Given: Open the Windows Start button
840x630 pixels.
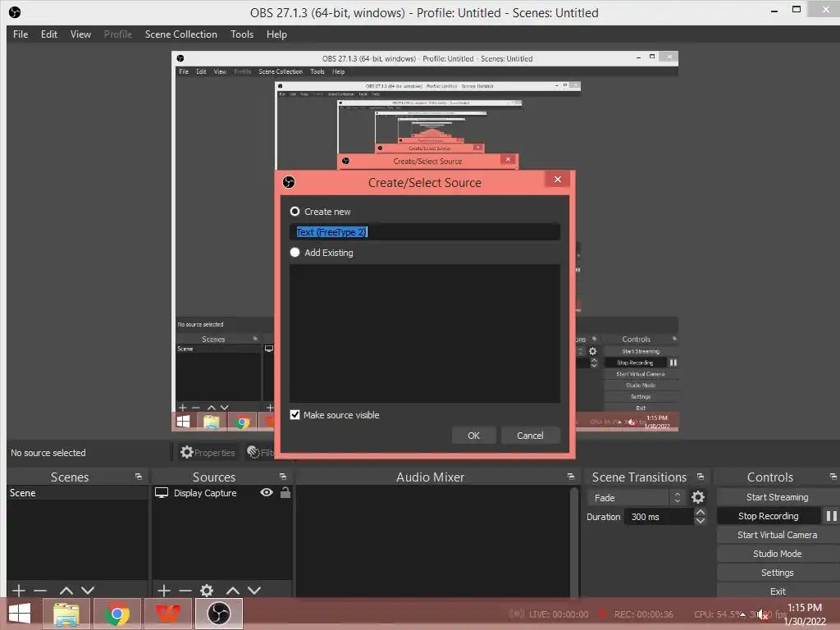Looking at the screenshot, I should pyautogui.click(x=20, y=614).
